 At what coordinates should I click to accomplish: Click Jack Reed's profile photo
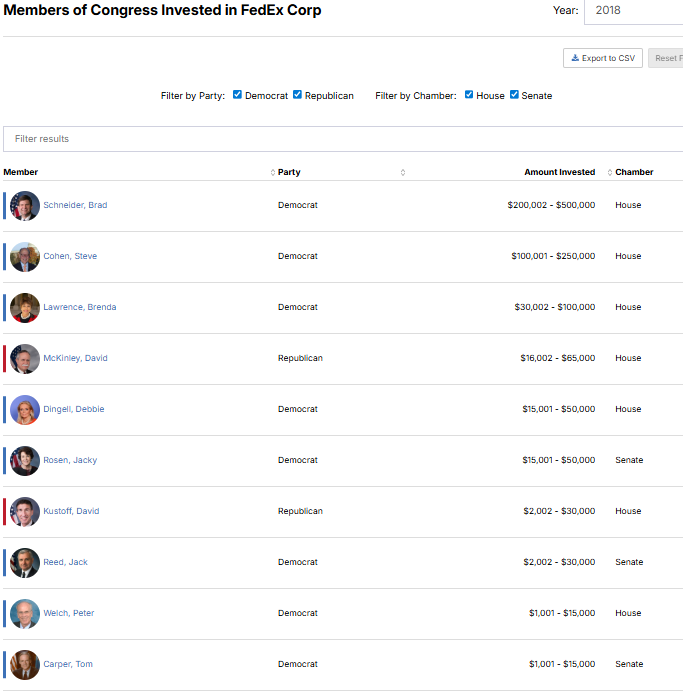25,563
